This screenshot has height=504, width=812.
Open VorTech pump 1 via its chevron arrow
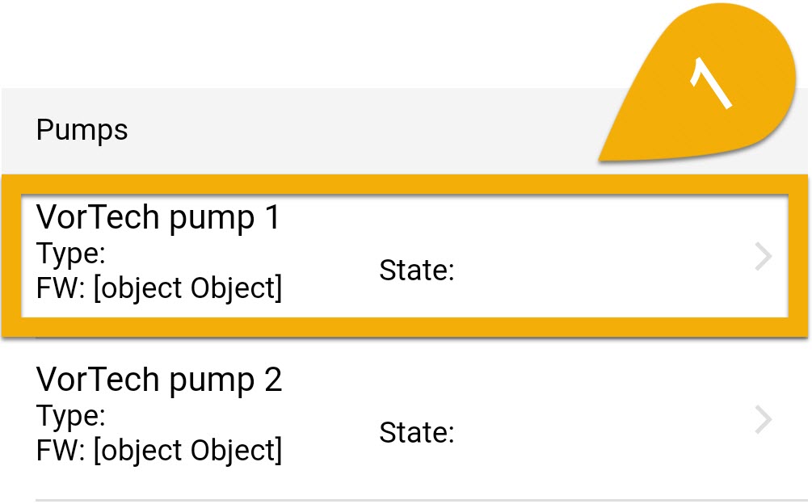click(764, 257)
